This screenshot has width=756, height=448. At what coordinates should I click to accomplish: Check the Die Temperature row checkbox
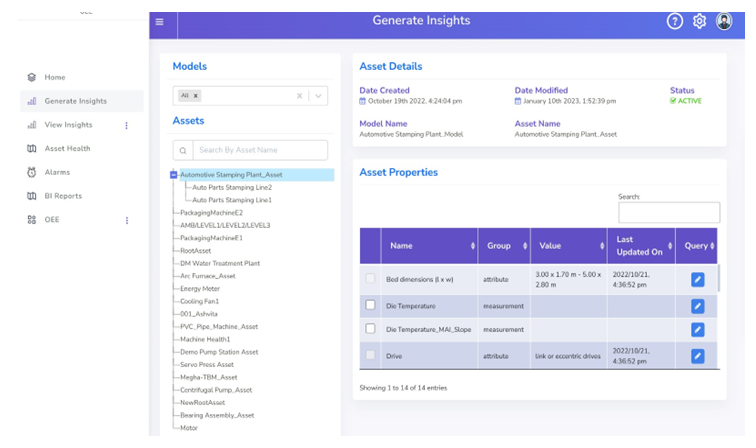pos(371,305)
